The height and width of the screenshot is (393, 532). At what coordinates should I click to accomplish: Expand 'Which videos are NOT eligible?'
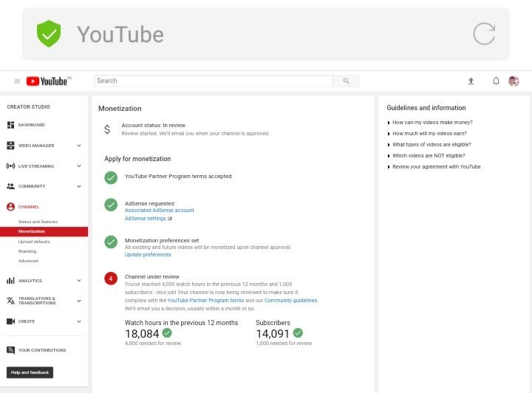[426, 156]
